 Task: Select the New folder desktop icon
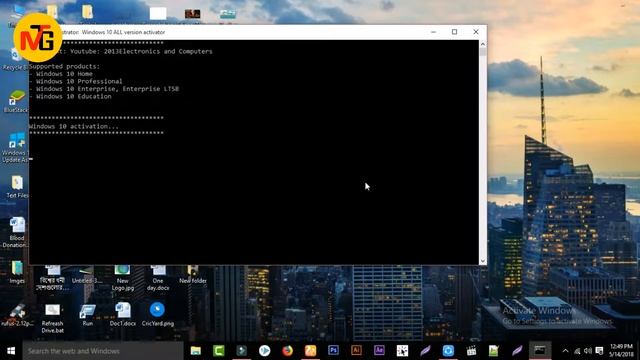(x=193, y=275)
